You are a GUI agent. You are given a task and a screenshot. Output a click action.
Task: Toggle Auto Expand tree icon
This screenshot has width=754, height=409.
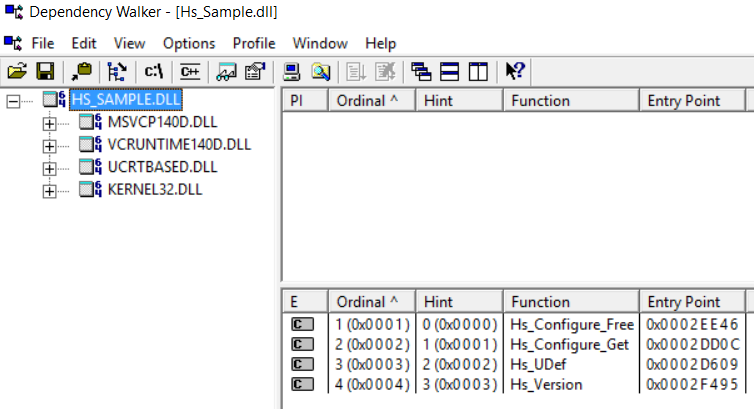117,72
